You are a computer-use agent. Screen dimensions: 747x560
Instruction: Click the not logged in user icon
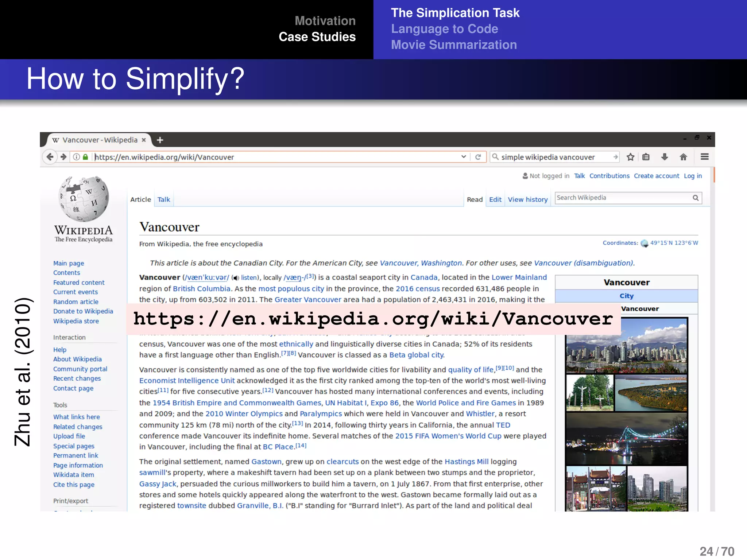tap(525, 176)
